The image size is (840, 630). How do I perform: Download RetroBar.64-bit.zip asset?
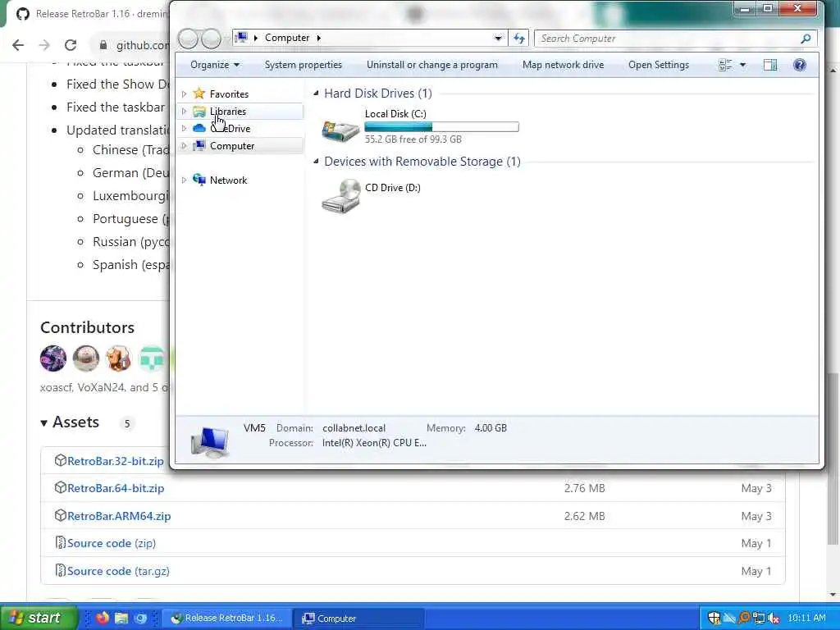click(116, 488)
